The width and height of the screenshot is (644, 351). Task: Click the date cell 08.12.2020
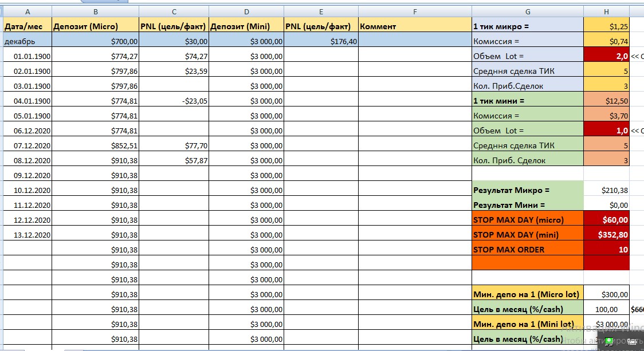[28, 159]
